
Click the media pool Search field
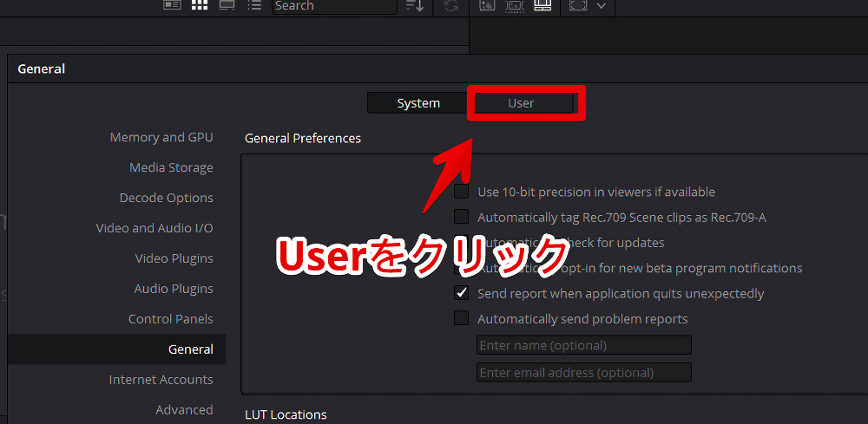(334, 6)
